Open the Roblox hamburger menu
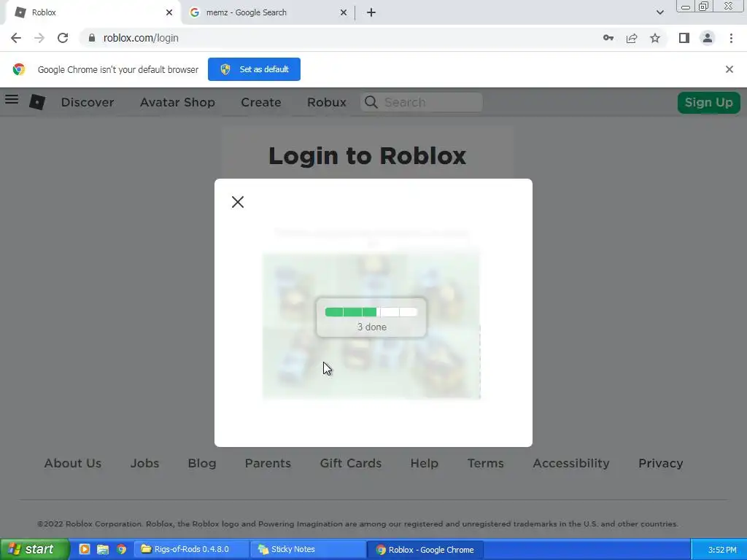The width and height of the screenshot is (747, 560). (12, 99)
